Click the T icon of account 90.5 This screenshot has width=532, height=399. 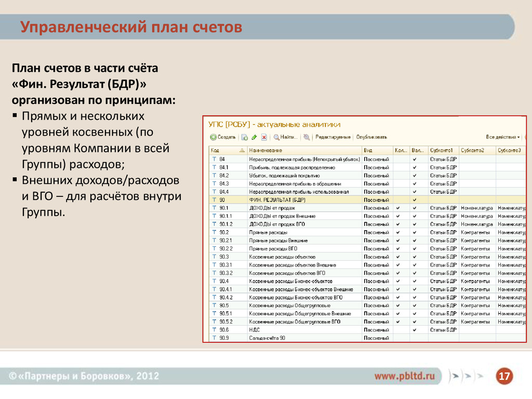click(x=214, y=305)
